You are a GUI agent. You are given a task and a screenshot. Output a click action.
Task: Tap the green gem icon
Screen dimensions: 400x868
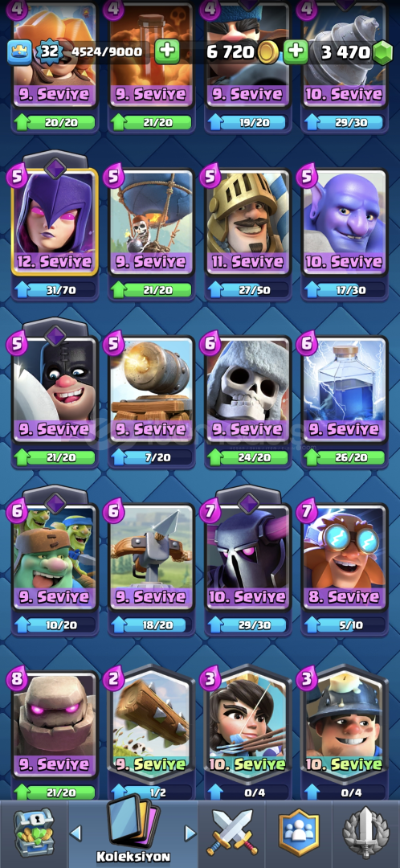click(x=382, y=52)
